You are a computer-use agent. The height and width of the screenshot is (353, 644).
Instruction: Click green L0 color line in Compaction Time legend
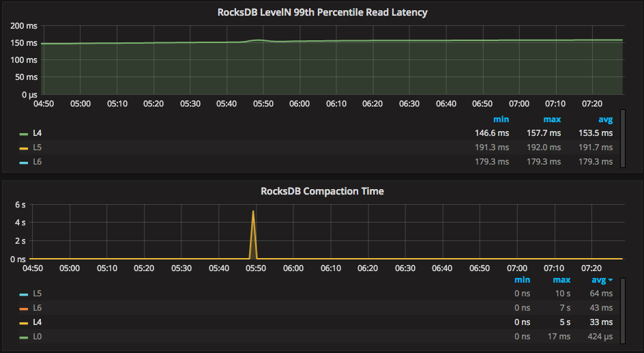click(x=24, y=337)
